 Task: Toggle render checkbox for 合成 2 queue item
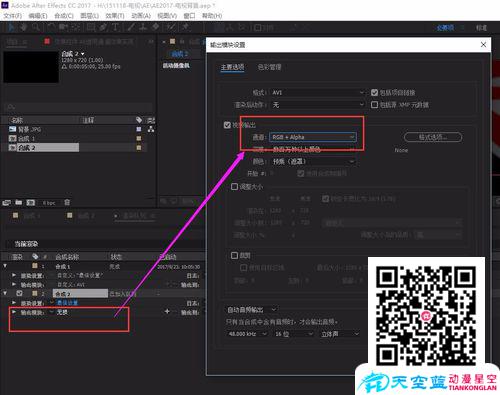point(19,293)
